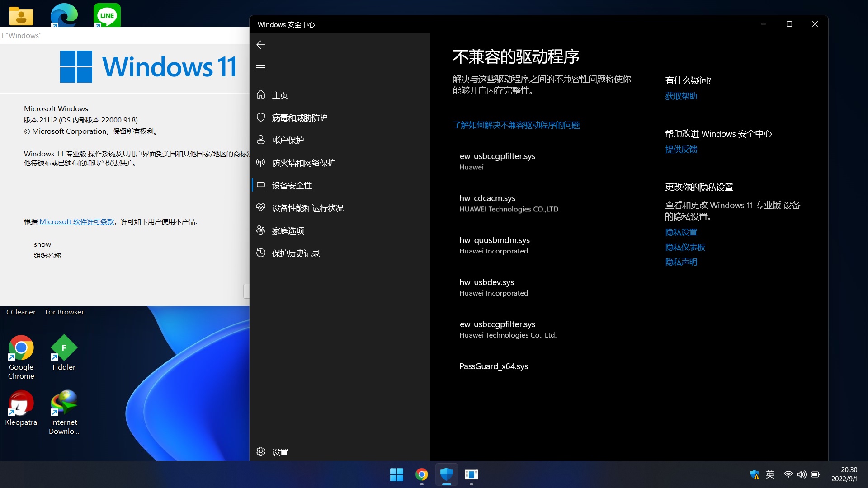This screenshot has height=488, width=868.
Task: Open Firewall and network protection (防火墙和网络保护)
Action: tap(340, 163)
